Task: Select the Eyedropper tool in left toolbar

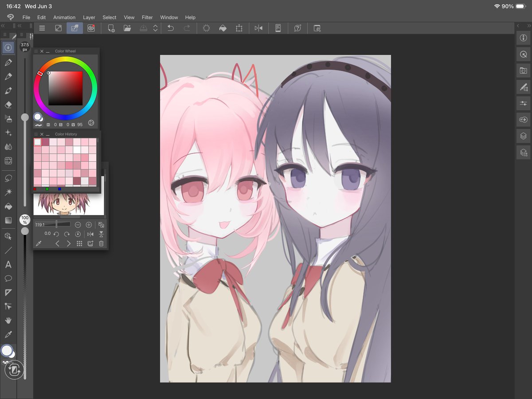Action: [x=8, y=334]
